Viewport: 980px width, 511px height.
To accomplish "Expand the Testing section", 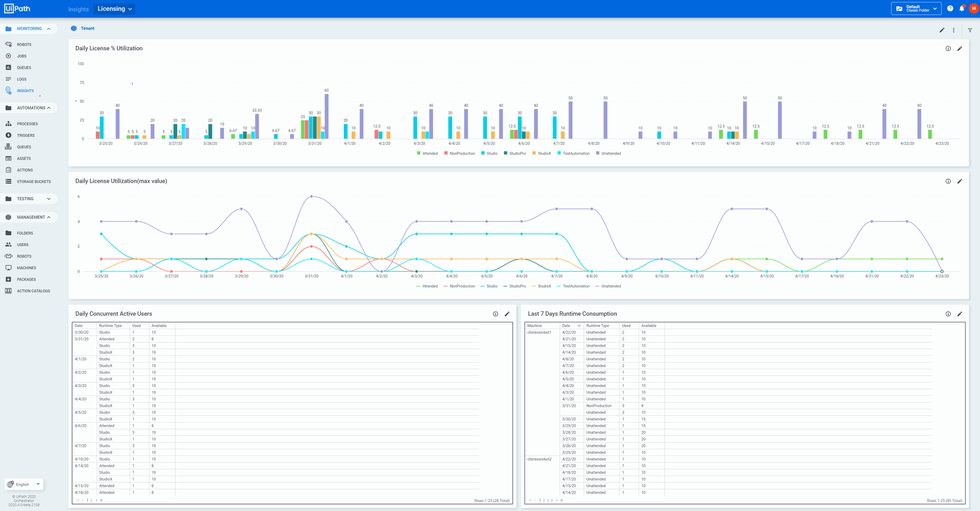I will 49,198.
